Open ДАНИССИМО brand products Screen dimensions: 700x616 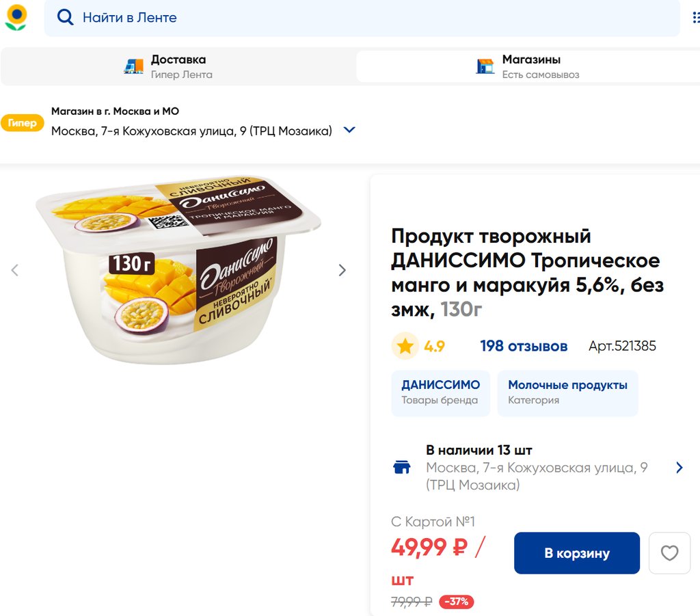(440, 392)
